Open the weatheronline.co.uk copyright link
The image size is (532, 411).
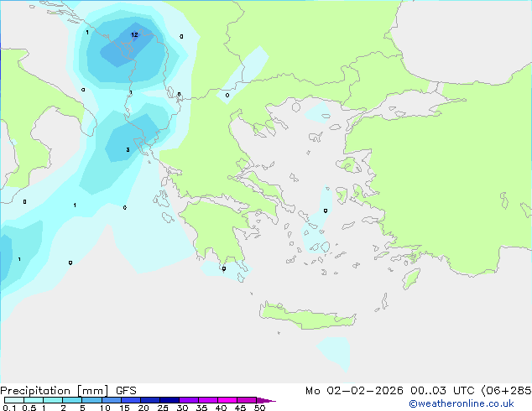462,403
